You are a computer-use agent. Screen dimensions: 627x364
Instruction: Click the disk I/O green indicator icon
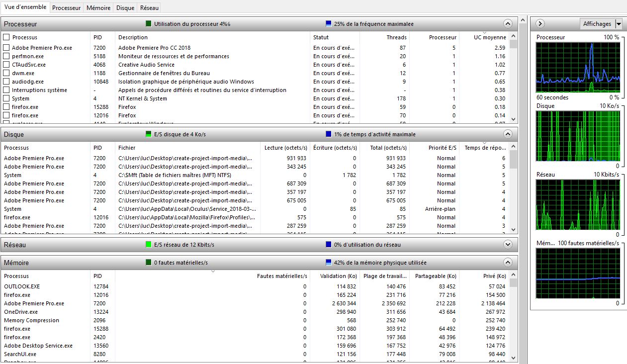(148, 134)
